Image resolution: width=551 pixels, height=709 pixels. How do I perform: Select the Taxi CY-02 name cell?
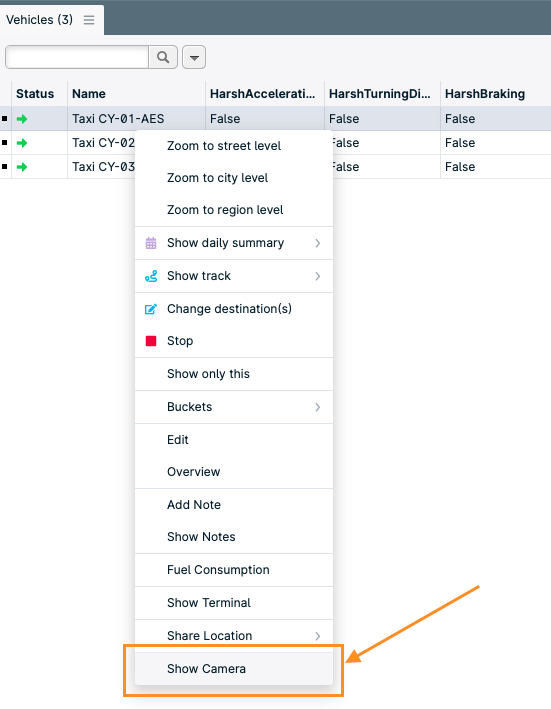(102, 143)
